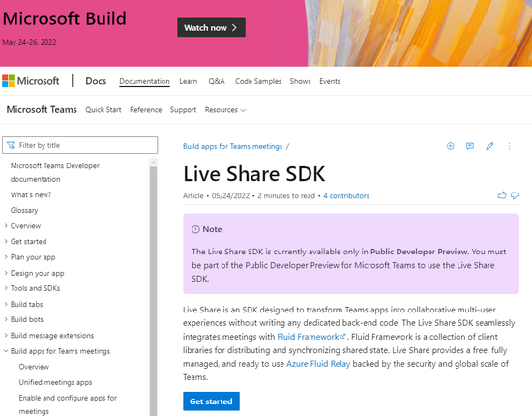Click the thumbs down icon
The height and width of the screenshot is (416, 532).
tap(515, 195)
